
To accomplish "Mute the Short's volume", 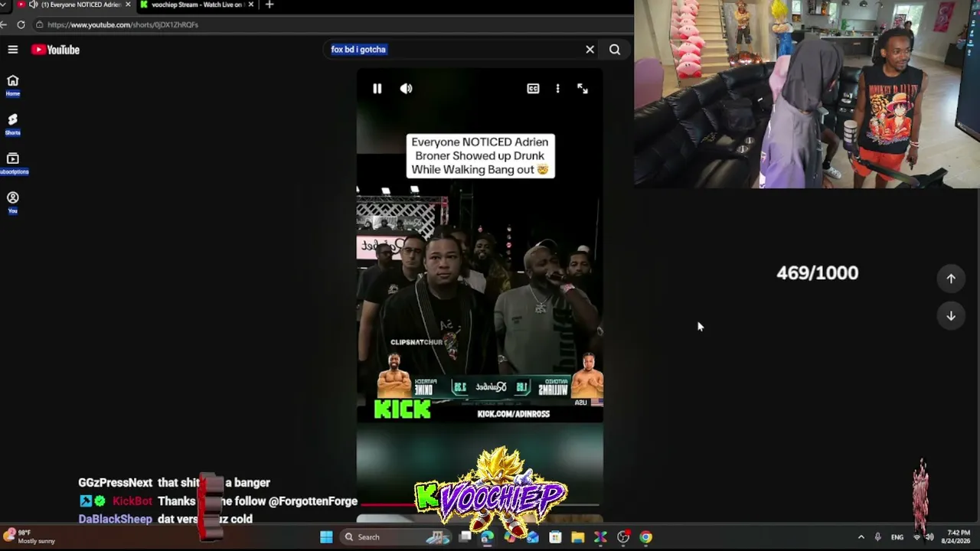I will 406,89.
